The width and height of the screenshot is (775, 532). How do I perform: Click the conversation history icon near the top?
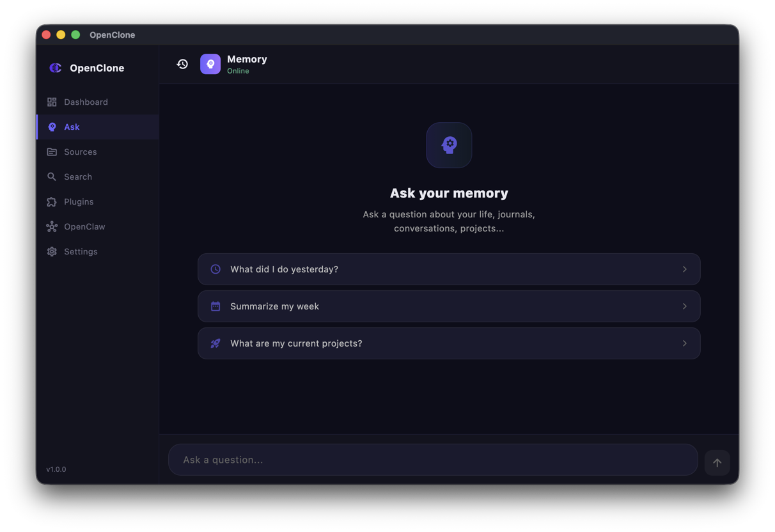[182, 64]
